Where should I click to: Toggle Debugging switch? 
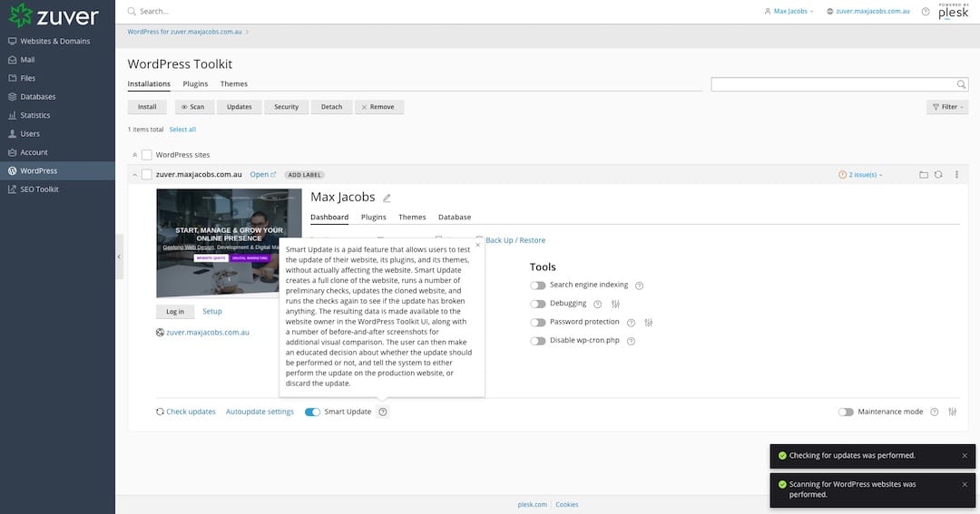537,305
